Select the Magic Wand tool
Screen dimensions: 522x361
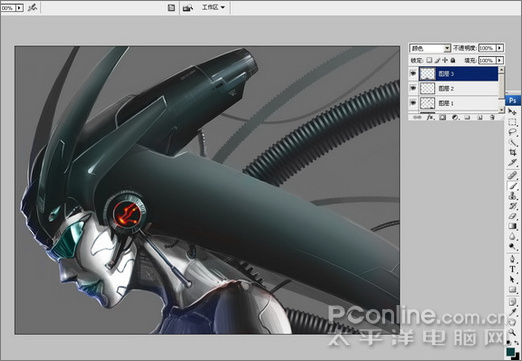coord(512,142)
